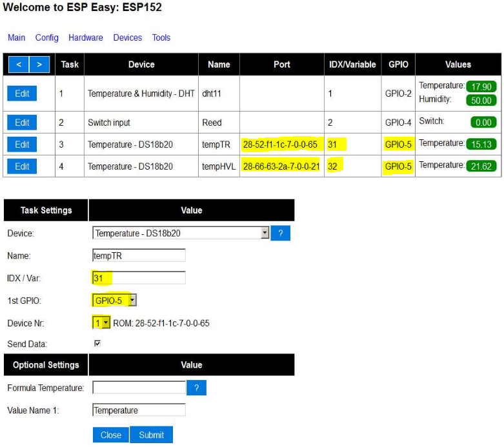Click the empty Formula Temperature input field
This screenshot has width=504, height=447.
[139, 388]
